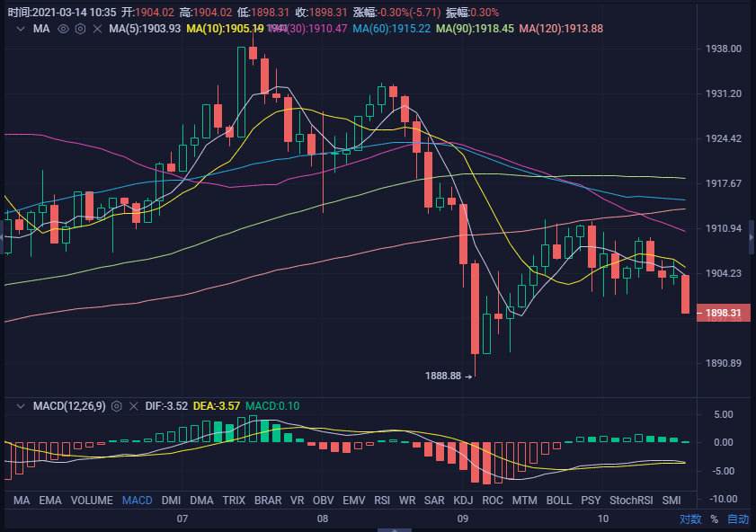Click the DIF:-3.52 value label
The height and width of the screenshot is (532, 756).
coord(166,406)
